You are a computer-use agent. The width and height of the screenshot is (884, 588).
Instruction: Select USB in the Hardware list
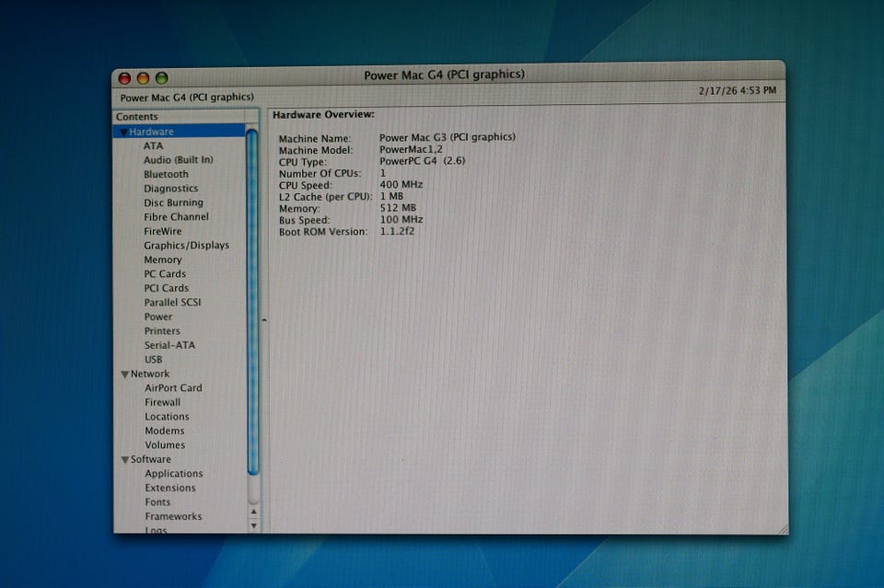coord(154,359)
